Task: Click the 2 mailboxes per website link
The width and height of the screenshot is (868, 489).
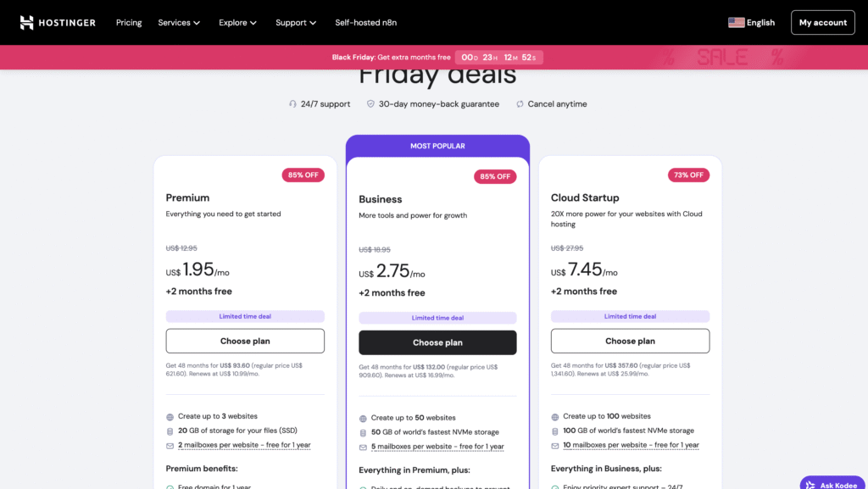Action: point(244,445)
